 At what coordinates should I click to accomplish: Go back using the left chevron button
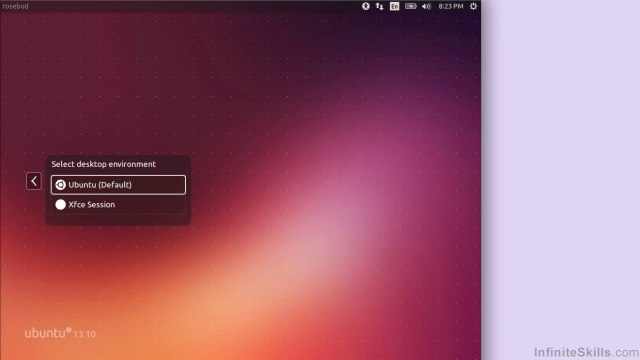pos(34,181)
